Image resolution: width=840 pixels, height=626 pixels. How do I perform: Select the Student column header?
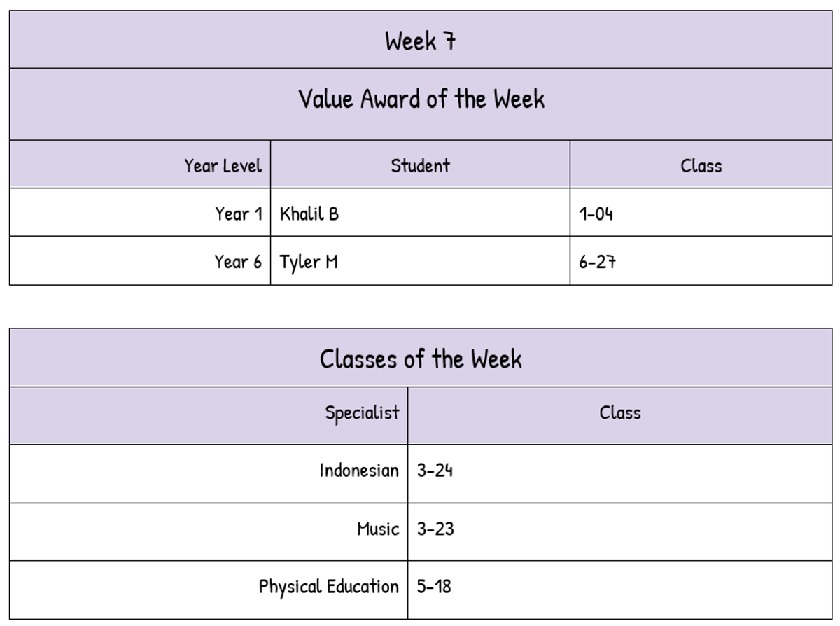coord(420,166)
